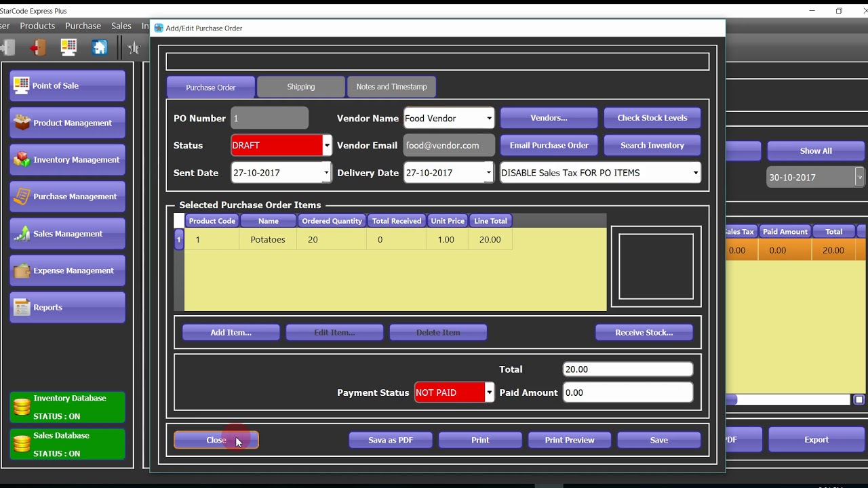The height and width of the screenshot is (488, 868).
Task: Click the empty product image box
Action: (x=656, y=266)
